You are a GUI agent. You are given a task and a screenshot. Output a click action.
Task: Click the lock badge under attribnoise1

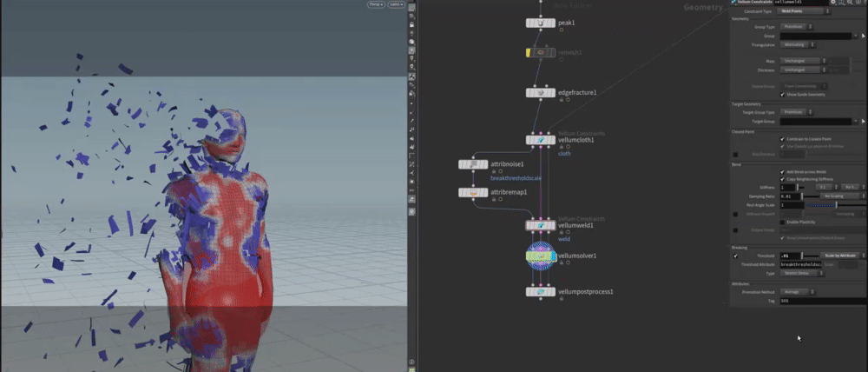click(494, 171)
